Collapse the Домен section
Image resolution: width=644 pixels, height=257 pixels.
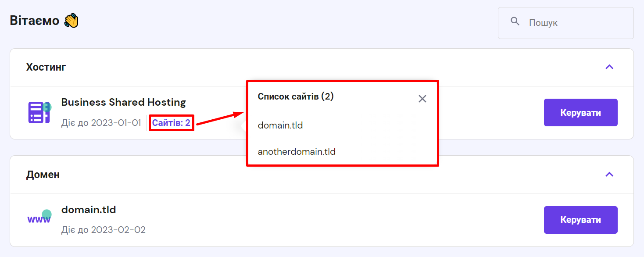pyautogui.click(x=609, y=174)
